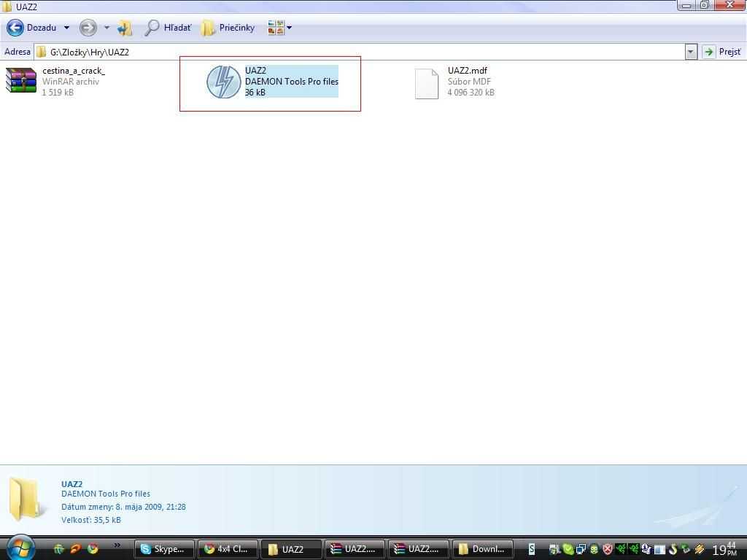Toggle the Priečinky folders pane
This screenshot has height=560, width=747.
[228, 28]
